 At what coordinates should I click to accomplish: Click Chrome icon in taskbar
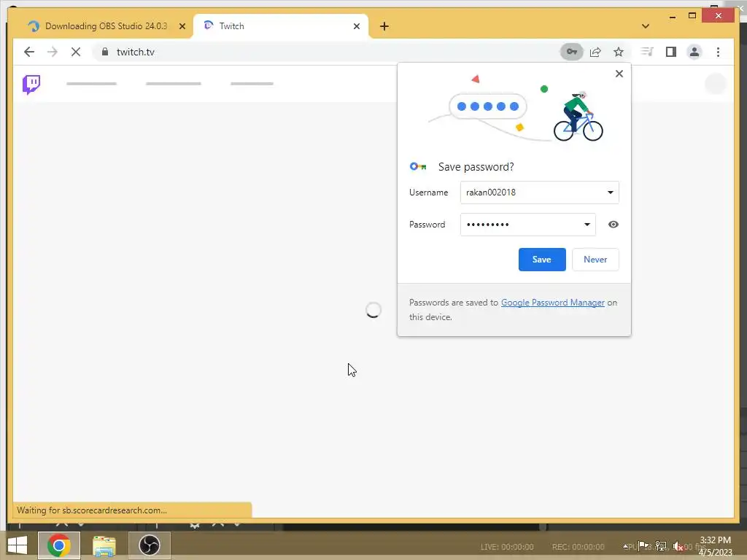pos(58,545)
